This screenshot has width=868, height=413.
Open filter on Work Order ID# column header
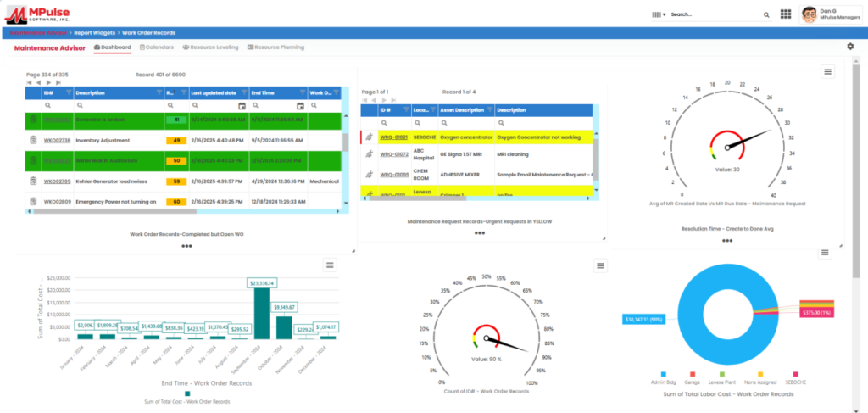click(x=69, y=93)
